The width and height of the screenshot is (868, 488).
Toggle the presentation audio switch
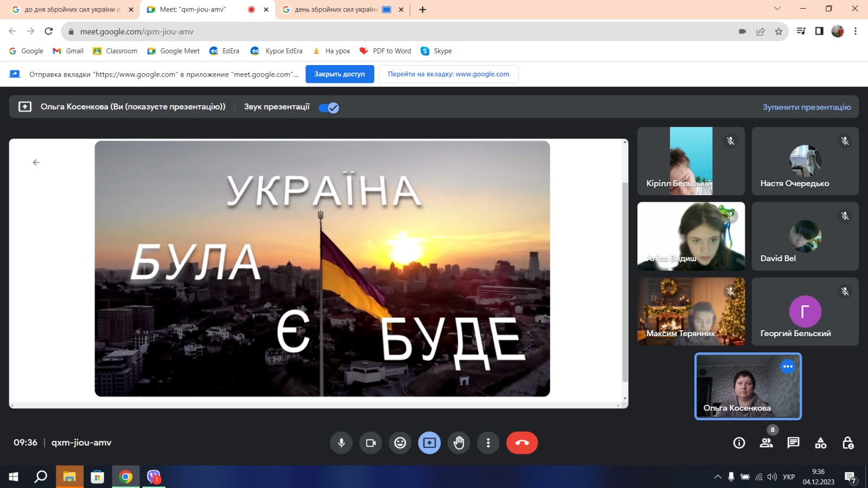(x=329, y=107)
